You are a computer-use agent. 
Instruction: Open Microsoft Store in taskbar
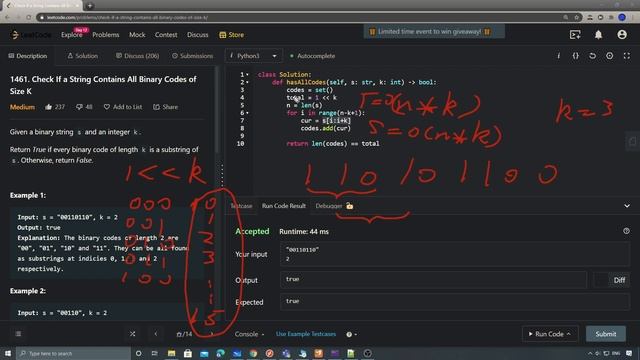[x=188, y=353]
